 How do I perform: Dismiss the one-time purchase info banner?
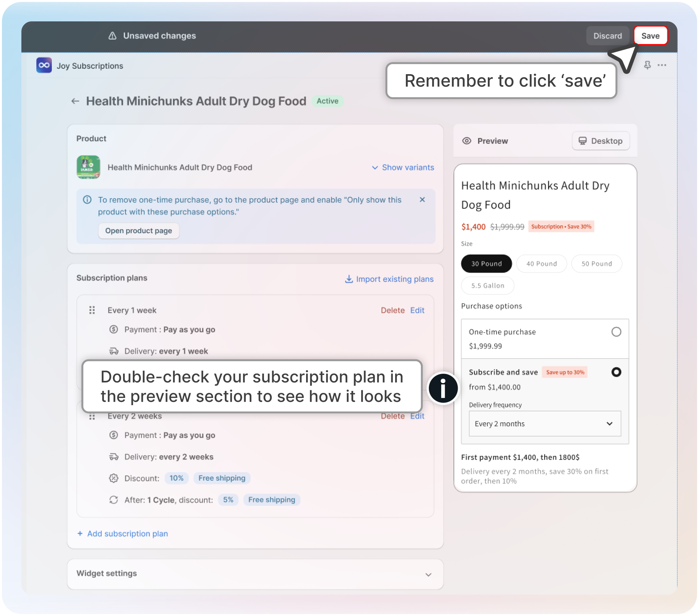click(422, 200)
